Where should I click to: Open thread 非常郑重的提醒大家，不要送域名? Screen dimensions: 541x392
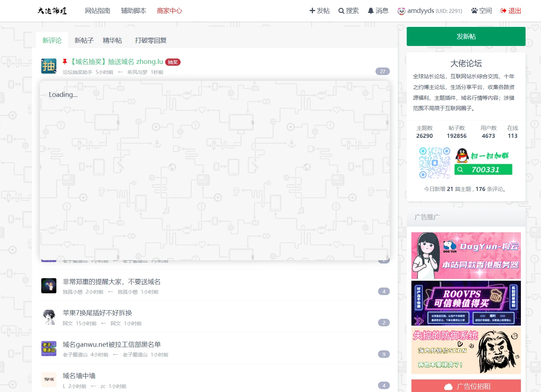[x=112, y=282]
